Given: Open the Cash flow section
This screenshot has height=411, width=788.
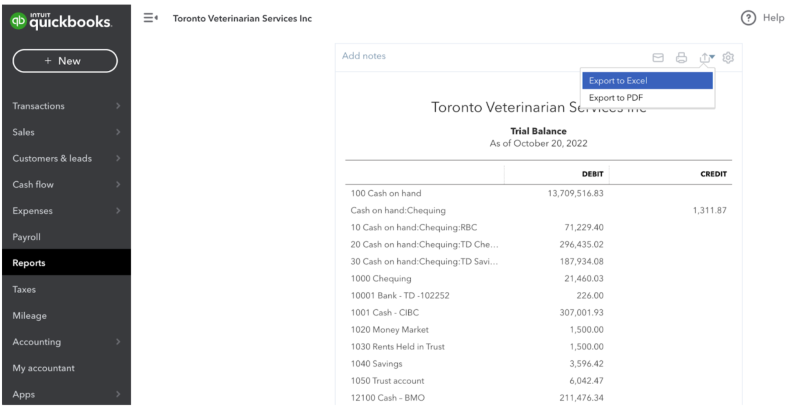Looking at the screenshot, I should point(64,185).
